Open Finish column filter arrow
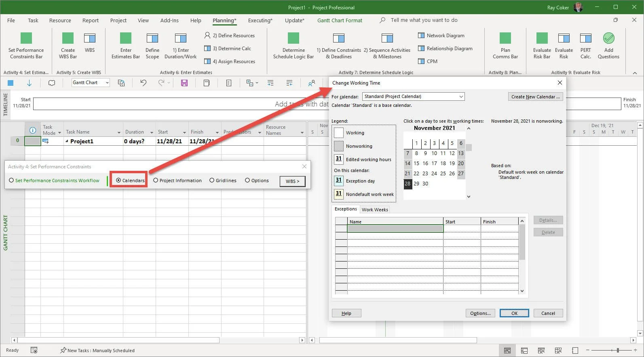Screen dimensions: 644x357 [x=217, y=133]
